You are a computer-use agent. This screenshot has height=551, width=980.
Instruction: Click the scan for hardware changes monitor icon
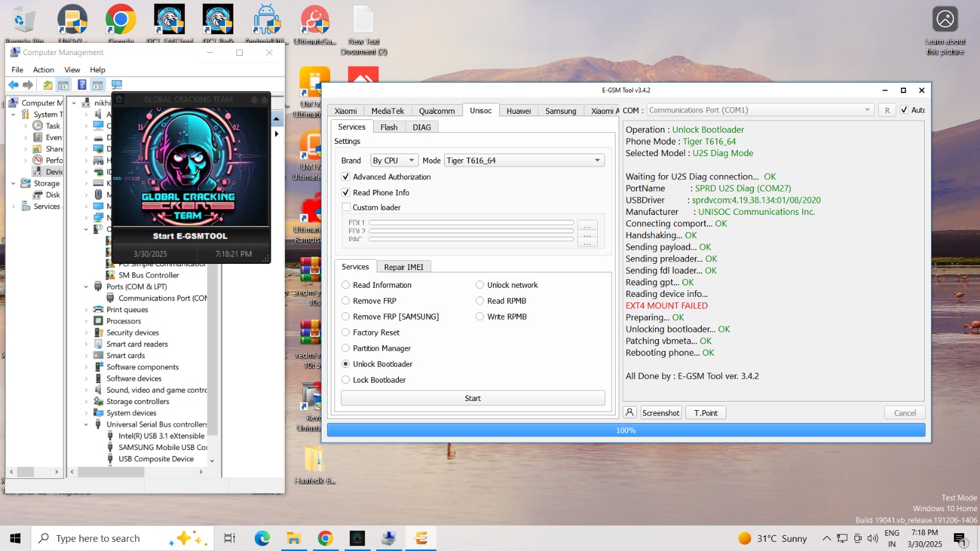116,84
